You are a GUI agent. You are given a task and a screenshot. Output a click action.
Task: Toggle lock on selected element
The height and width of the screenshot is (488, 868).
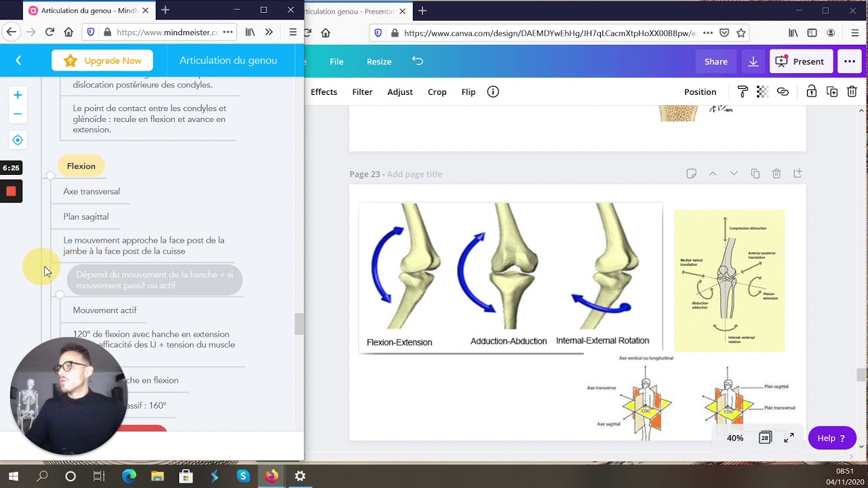point(811,91)
